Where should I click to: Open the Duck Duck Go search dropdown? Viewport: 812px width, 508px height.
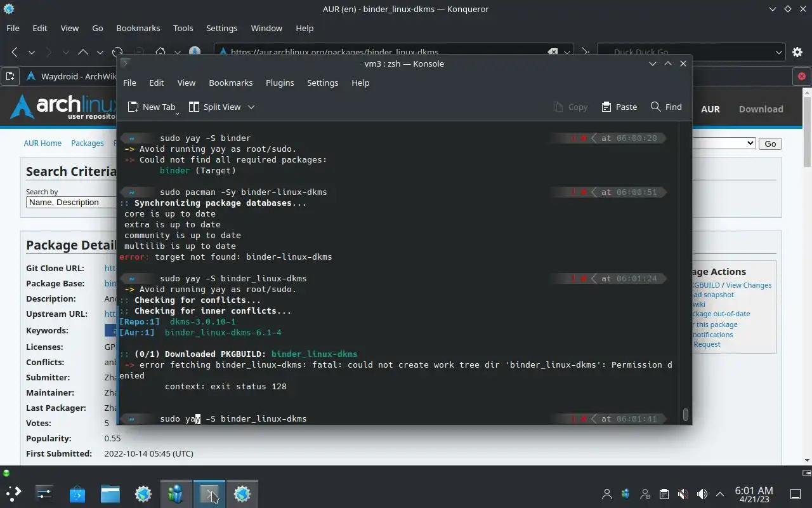tap(779, 52)
